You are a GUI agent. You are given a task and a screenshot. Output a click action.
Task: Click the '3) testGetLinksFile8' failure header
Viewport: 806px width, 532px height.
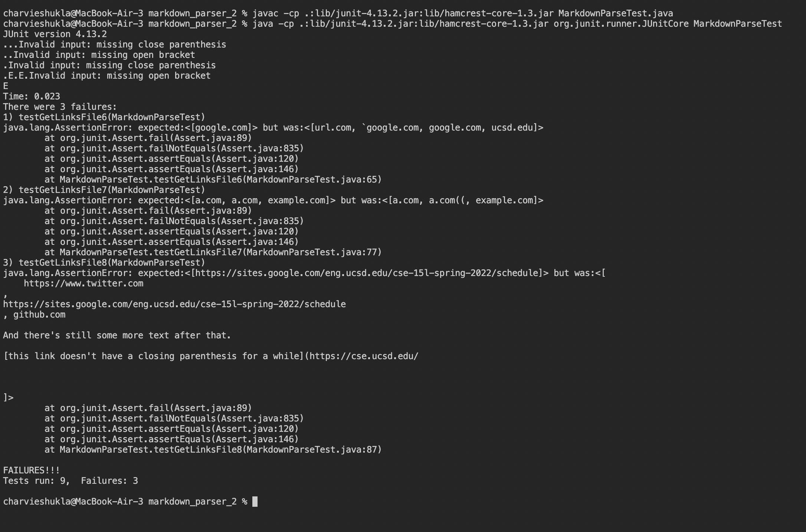[x=104, y=263]
